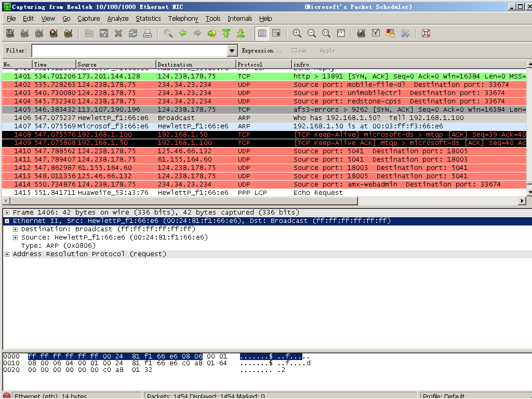
Task: Sort by the Time column header
Action: click(54, 64)
